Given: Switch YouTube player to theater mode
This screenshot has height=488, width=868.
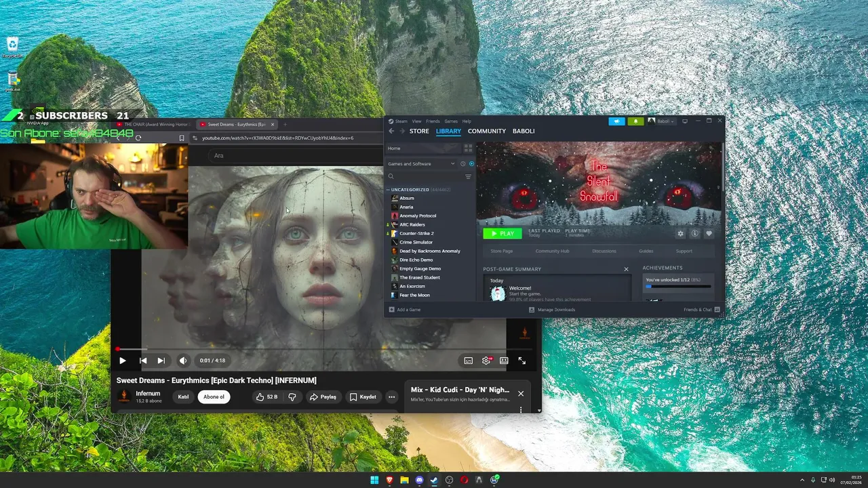Looking at the screenshot, I should [x=504, y=361].
